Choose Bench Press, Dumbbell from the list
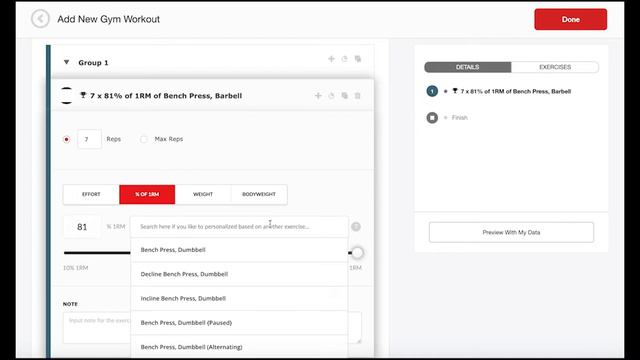The width and height of the screenshot is (640, 360). (239, 250)
